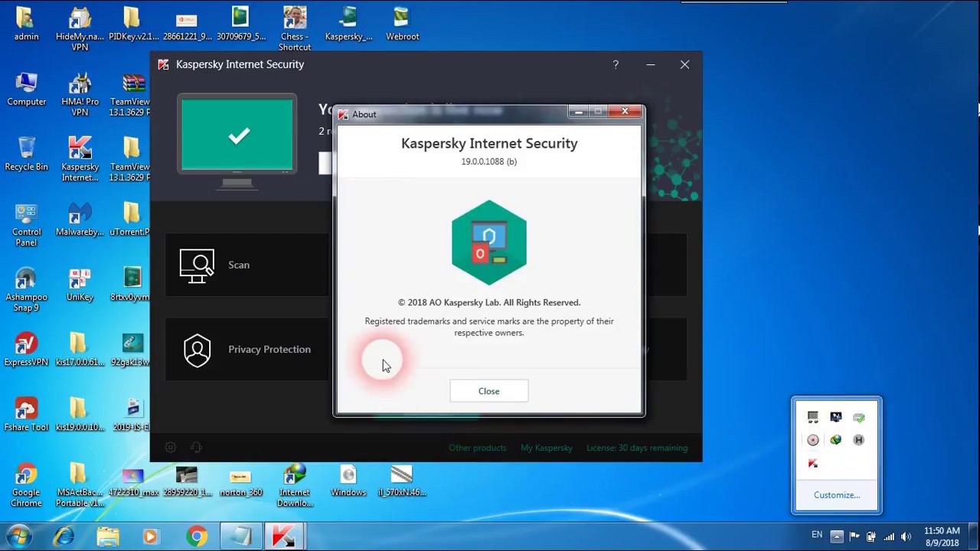Select the norton_360 desktop file
This screenshot has width=980, height=551.
pyautogui.click(x=240, y=481)
